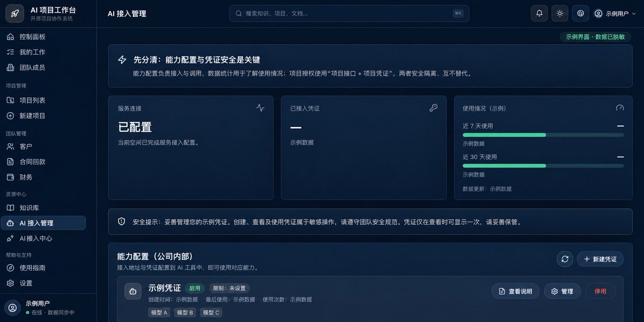This screenshot has width=644, height=322.
Task: Open notifications bell icon
Action: pos(539,13)
